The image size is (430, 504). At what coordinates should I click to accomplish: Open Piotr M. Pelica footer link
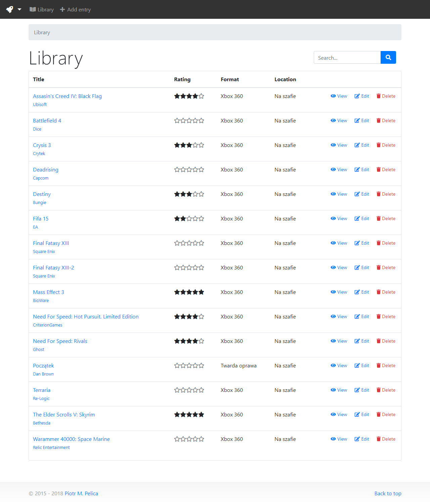(81, 493)
